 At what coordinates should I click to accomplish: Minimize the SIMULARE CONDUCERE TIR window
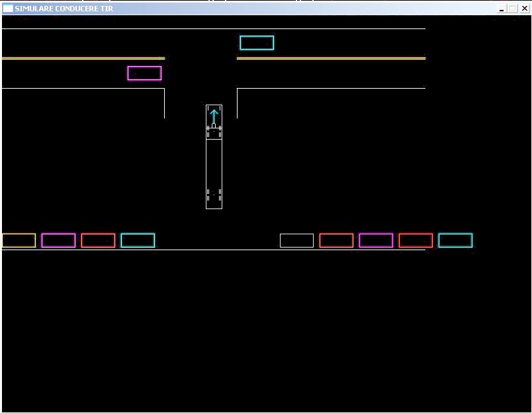pos(502,9)
